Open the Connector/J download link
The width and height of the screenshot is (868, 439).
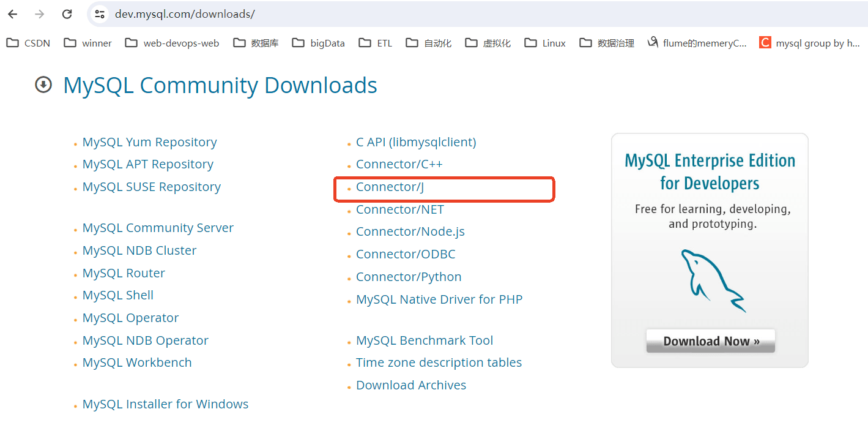(x=390, y=187)
